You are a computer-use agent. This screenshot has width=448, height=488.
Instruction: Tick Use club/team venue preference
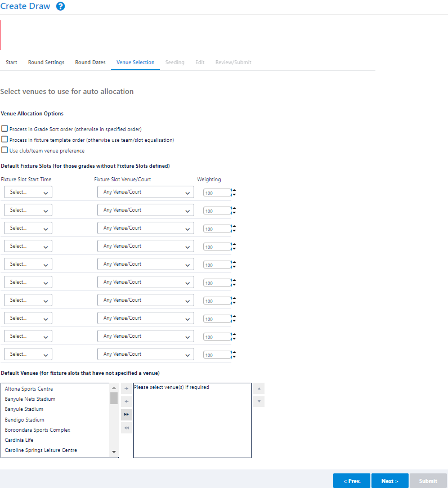click(5, 150)
